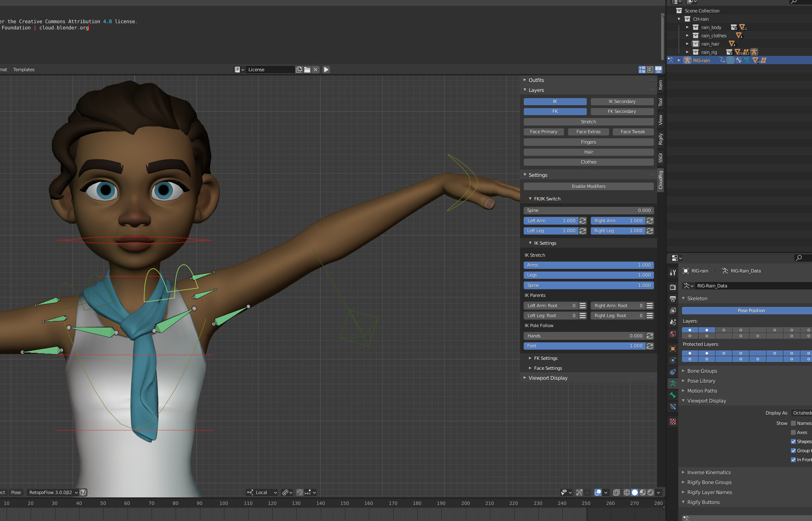Switch to the Rigify sidebar tab

pos(660,139)
